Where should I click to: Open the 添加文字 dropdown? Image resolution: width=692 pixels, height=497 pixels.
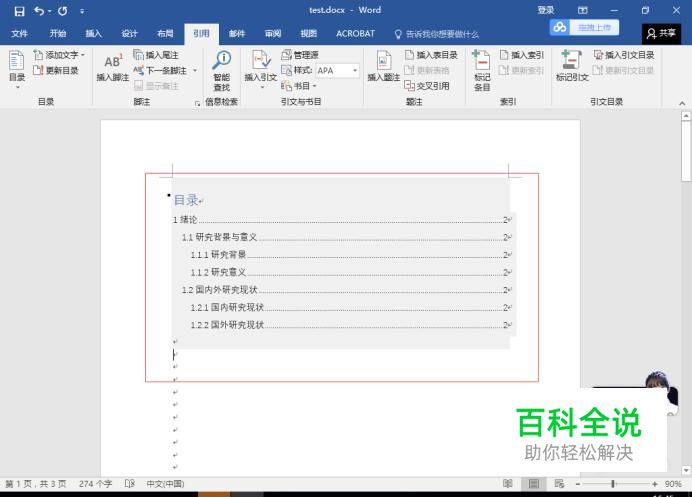(x=59, y=55)
